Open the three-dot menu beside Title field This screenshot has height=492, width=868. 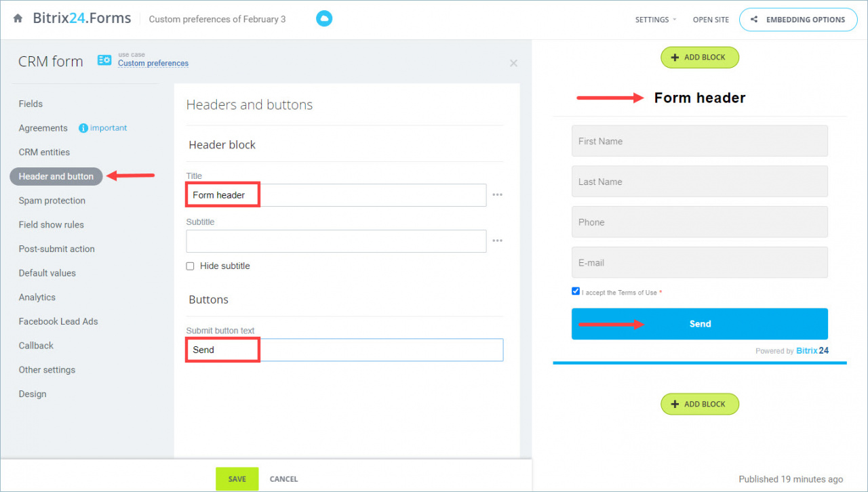[x=498, y=195]
